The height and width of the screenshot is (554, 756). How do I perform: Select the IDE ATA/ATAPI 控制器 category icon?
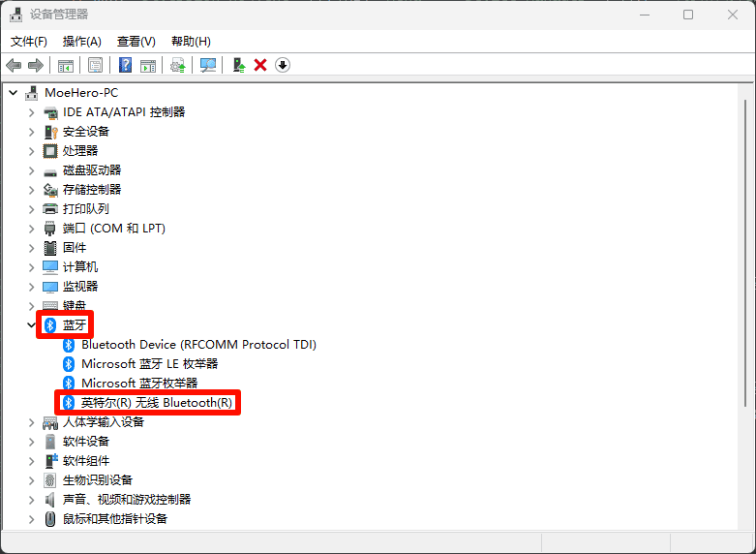[50, 112]
